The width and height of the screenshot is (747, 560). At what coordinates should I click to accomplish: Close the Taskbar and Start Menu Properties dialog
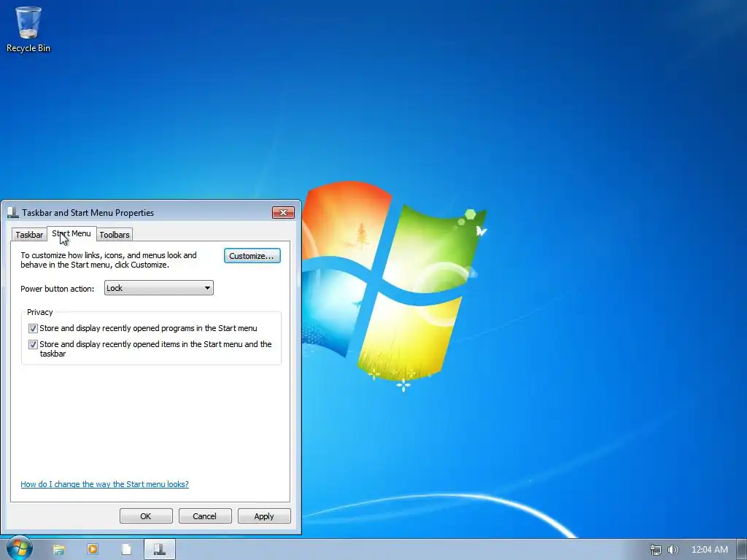pyautogui.click(x=283, y=212)
